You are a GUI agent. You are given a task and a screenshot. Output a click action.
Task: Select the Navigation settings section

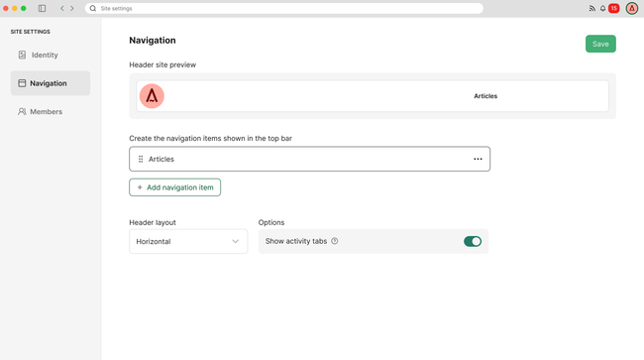click(x=51, y=83)
